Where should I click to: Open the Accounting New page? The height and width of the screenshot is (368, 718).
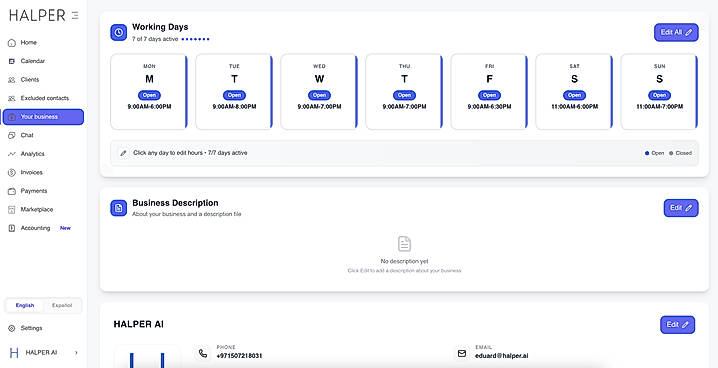[43, 228]
